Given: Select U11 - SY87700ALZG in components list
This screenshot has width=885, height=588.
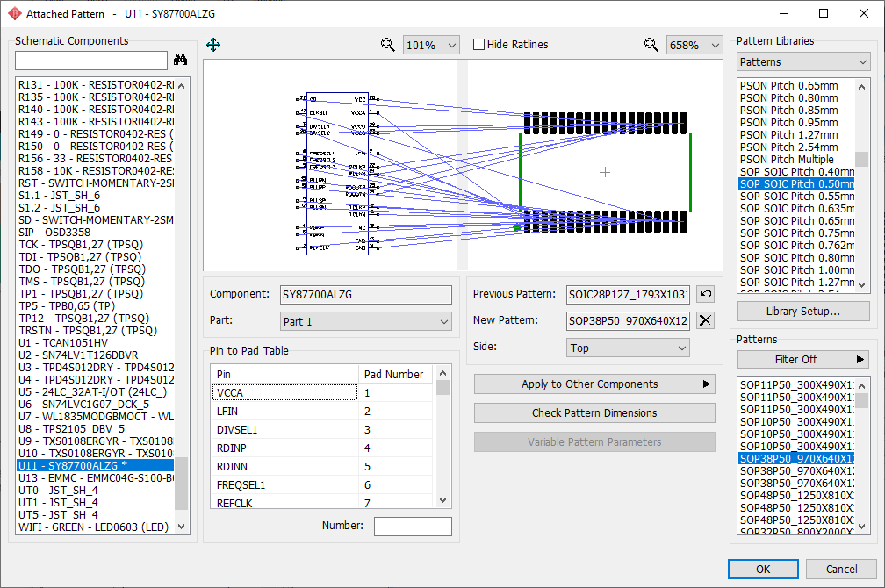Looking at the screenshot, I should [x=96, y=465].
